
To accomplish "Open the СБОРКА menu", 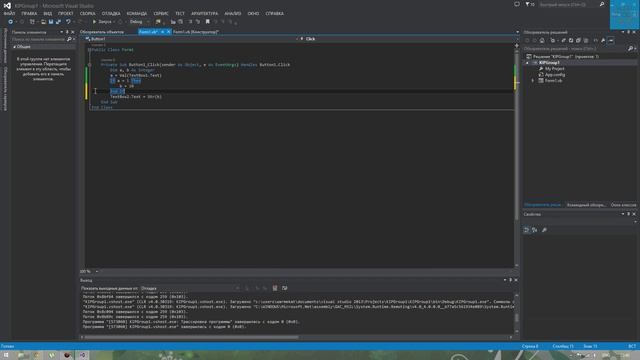I will (87, 13).
